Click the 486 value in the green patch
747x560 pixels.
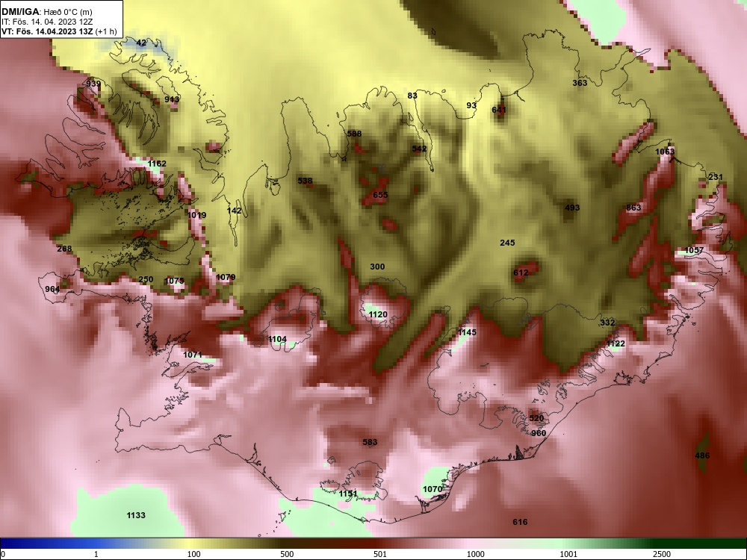[702, 455]
